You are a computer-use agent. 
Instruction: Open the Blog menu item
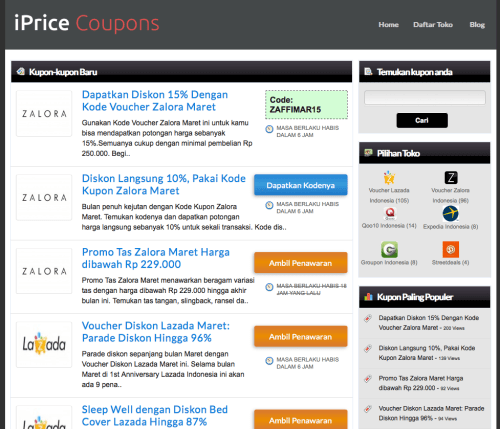click(477, 25)
